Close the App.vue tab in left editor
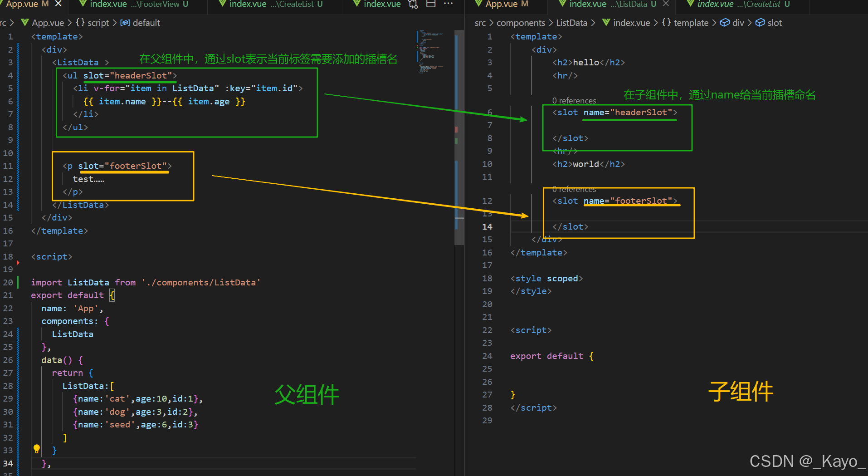This screenshot has height=476, width=868. point(58,4)
